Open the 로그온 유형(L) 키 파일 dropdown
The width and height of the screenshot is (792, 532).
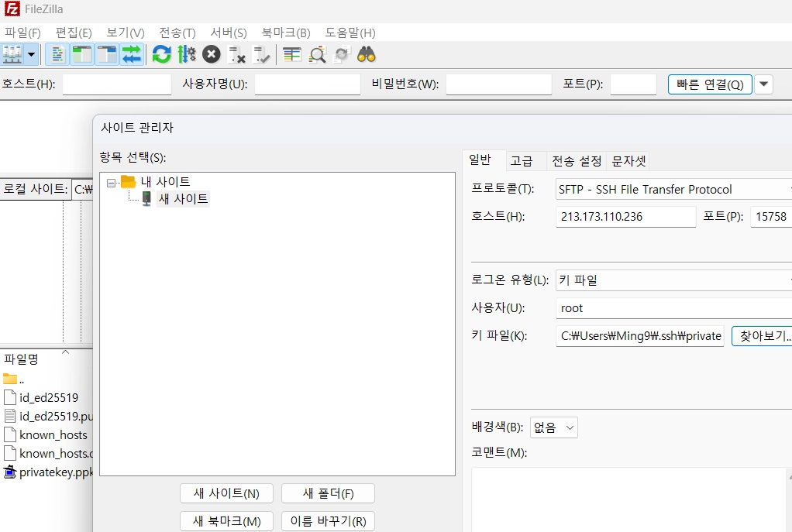673,280
